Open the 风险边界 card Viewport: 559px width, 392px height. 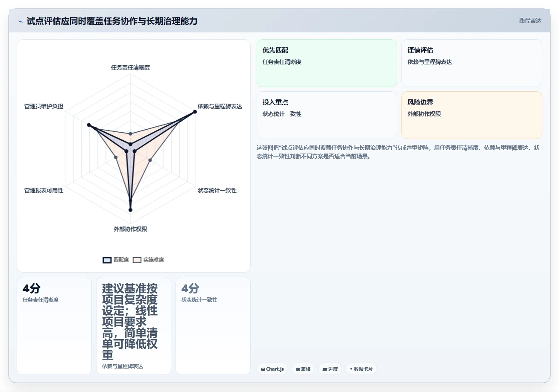(x=472, y=115)
